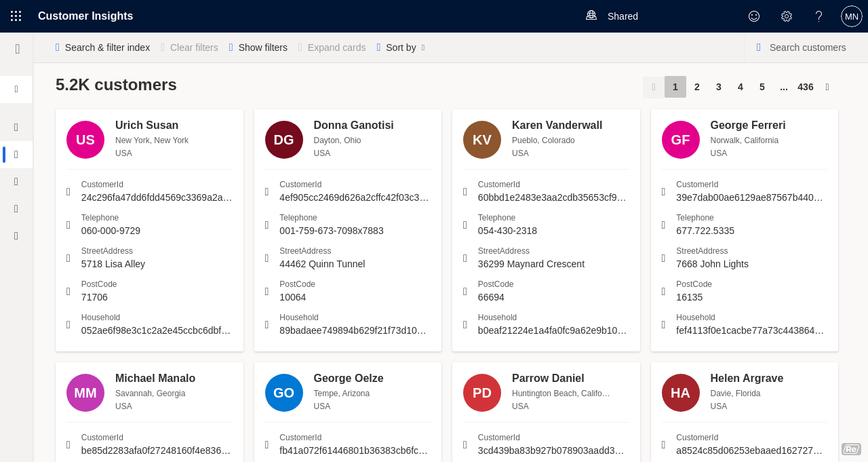Viewport: 868px width, 462px height.
Task: Click Karen Vanderwall's KV avatar
Action: (x=482, y=140)
